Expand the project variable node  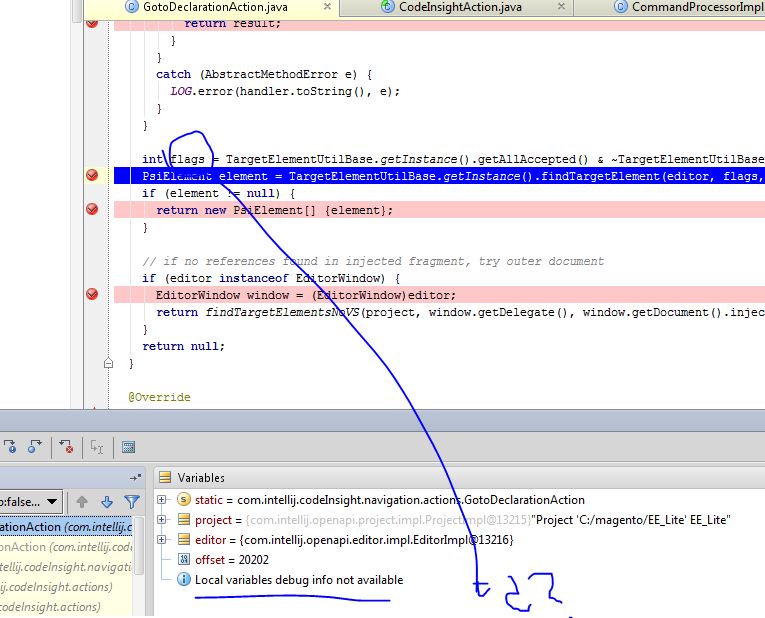click(161, 519)
